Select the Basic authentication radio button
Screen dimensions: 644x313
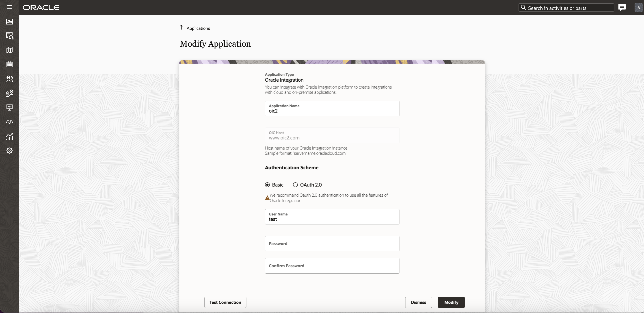[267, 185]
